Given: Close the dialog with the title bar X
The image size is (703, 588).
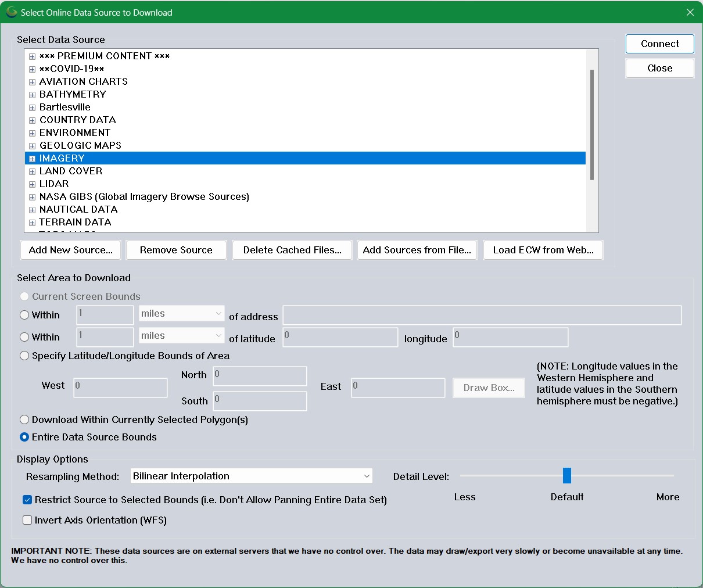Looking at the screenshot, I should tap(690, 12).
